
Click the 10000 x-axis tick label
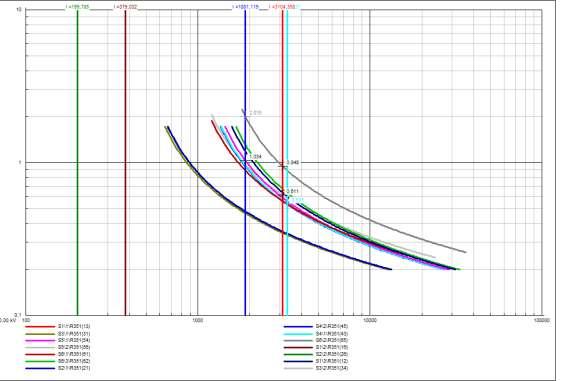point(369,320)
